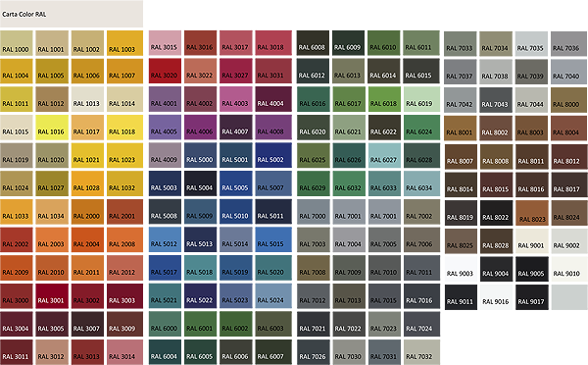Click the RAL 6034 pastel turquoise swatch
The width and height of the screenshot is (588, 365).
pos(421,183)
